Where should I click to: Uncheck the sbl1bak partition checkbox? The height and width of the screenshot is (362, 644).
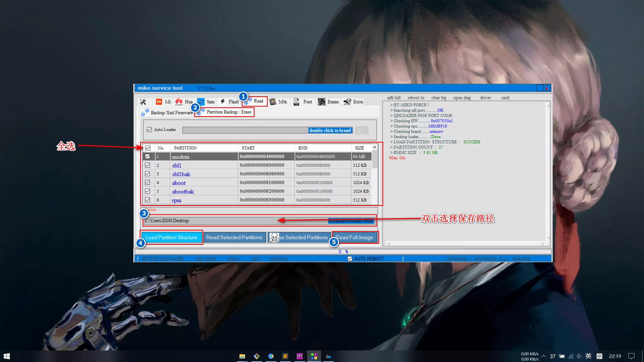click(x=148, y=174)
